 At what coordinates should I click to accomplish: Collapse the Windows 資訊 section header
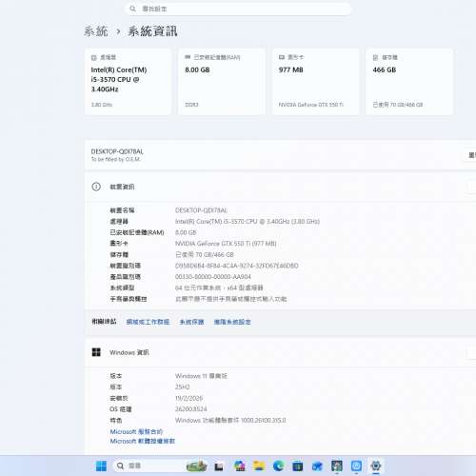[x=281, y=352]
